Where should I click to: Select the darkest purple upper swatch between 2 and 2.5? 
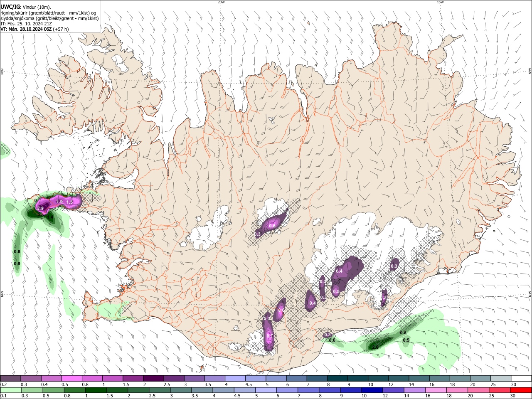(x=153, y=379)
